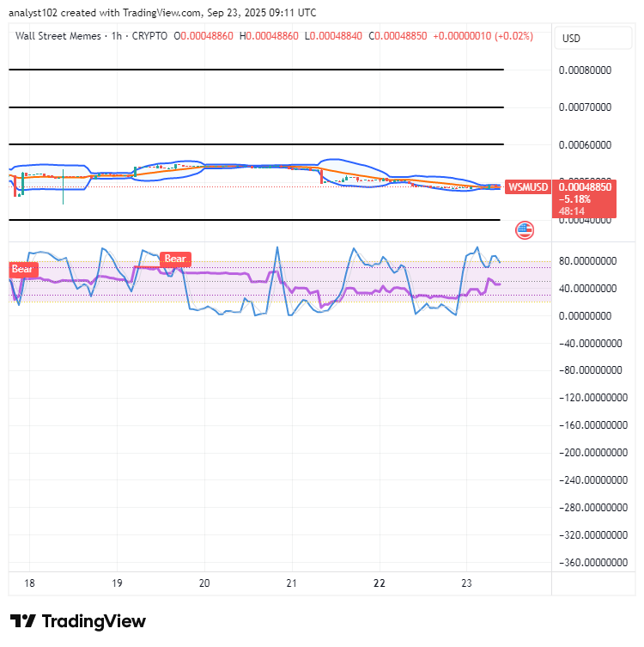Click the -5.18% change value
This screenshot has width=644, height=647.
pyautogui.click(x=574, y=199)
